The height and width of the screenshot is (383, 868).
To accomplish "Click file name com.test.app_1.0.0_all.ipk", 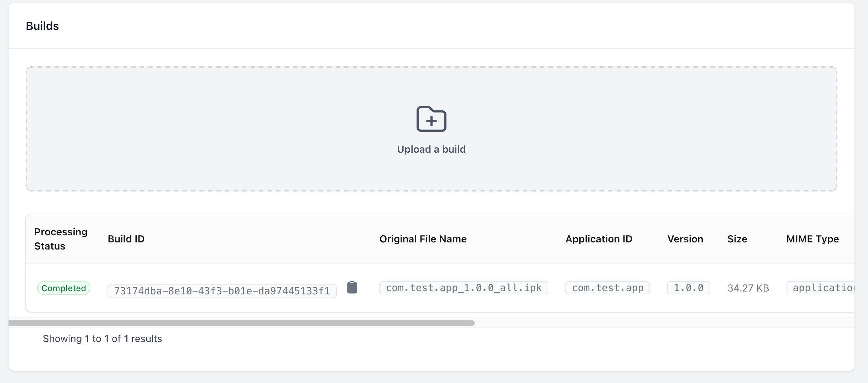I will pos(464,288).
